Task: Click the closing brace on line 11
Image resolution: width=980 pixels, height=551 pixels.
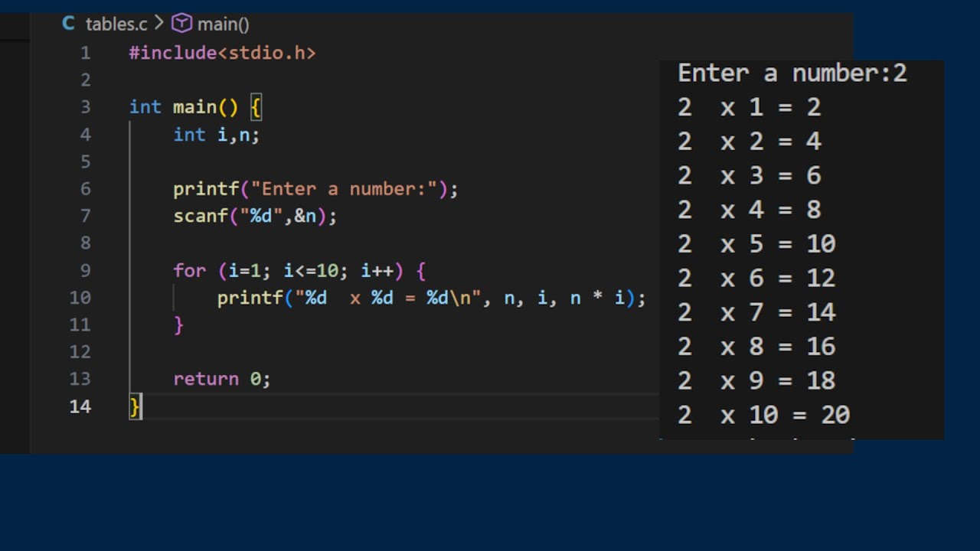Action: 178,325
